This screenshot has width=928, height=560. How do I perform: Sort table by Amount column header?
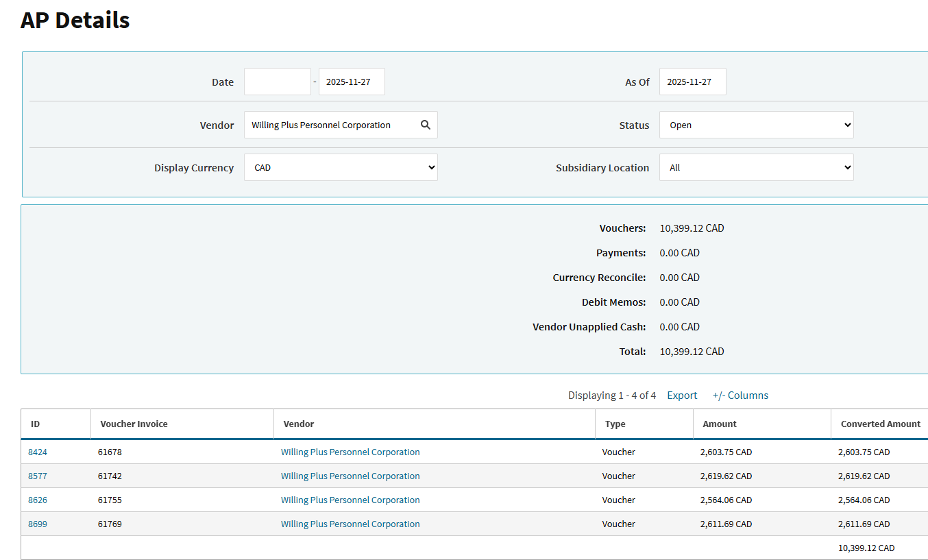720,424
